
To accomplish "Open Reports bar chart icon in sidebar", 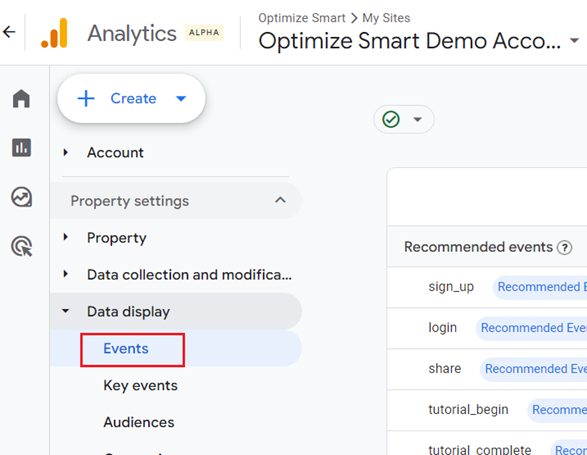I will (x=21, y=148).
